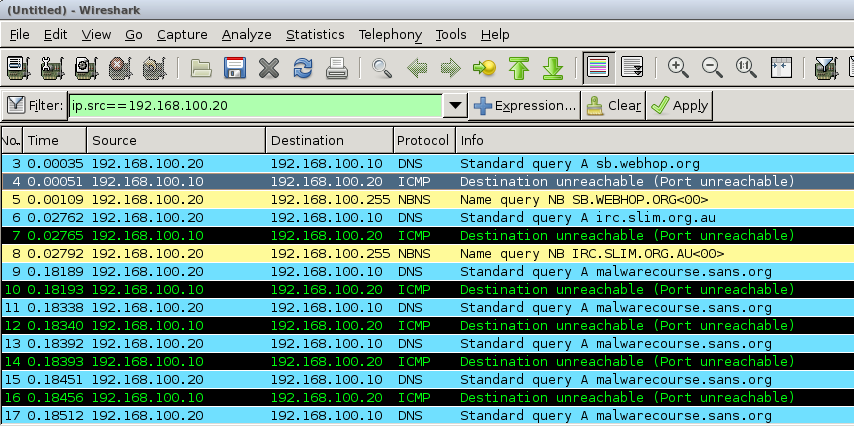Viewport: 854px width, 426px height.
Task: Reload the capture file icon
Action: pos(302,68)
